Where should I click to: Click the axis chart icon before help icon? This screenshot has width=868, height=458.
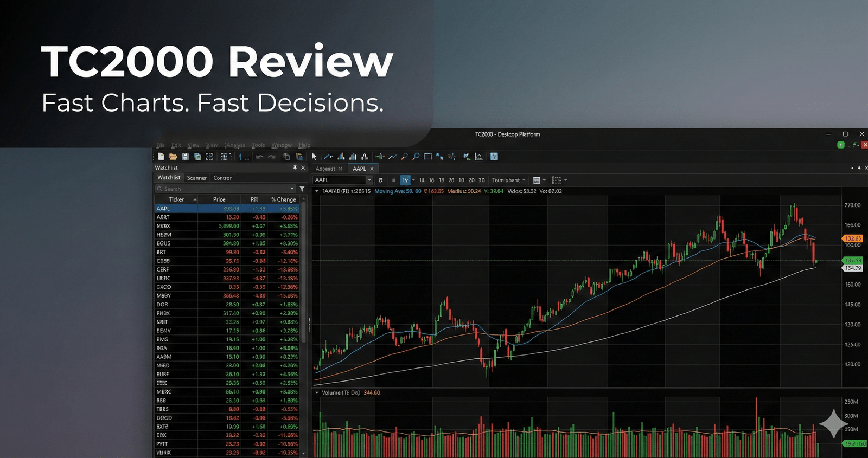478,157
